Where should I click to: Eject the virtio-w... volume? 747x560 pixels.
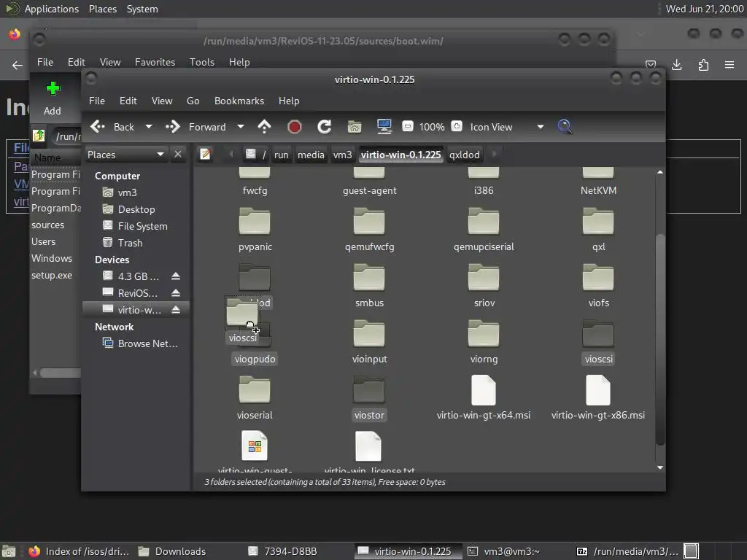(176, 310)
